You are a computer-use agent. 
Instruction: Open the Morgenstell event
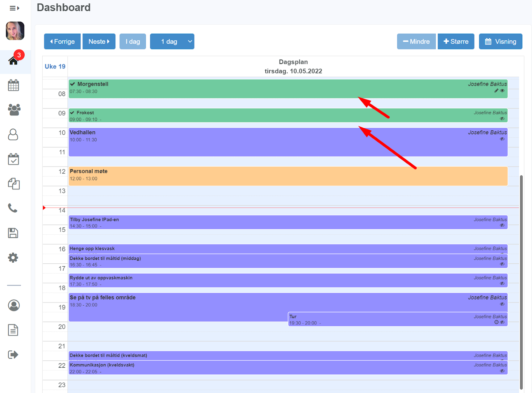pos(288,89)
